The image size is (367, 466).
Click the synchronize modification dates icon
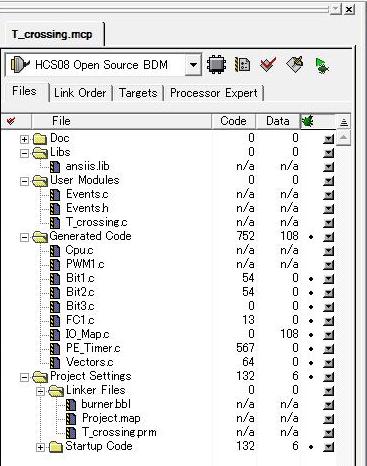click(242, 64)
